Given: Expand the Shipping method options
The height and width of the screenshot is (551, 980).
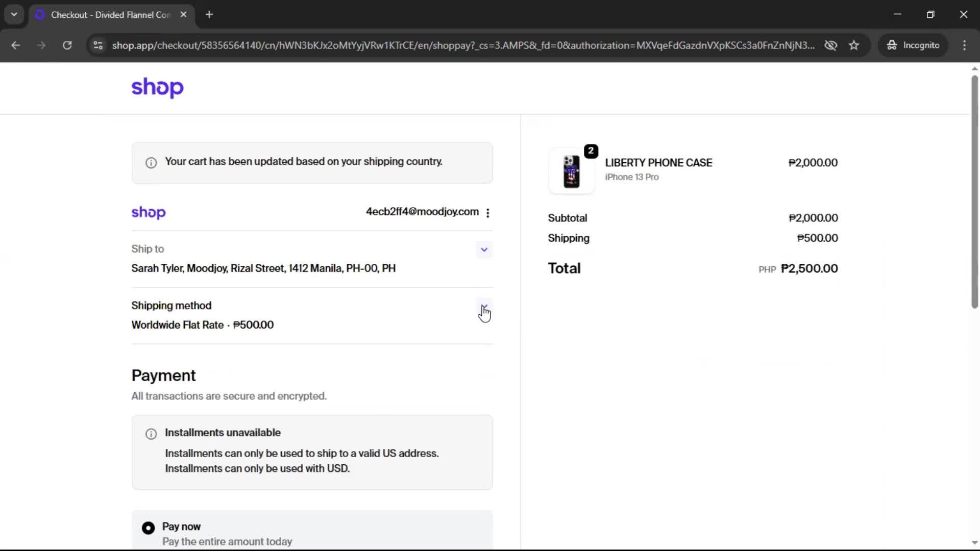Looking at the screenshot, I should (x=484, y=307).
